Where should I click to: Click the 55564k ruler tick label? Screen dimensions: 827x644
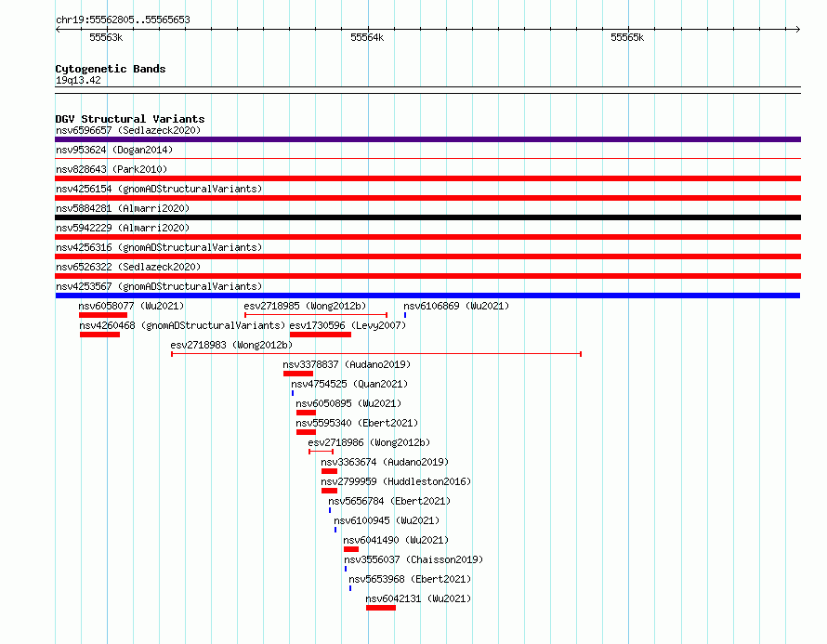pyautogui.click(x=367, y=37)
